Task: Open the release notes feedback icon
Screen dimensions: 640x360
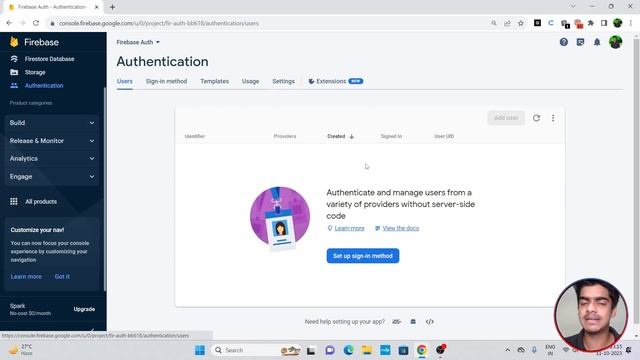Action: [x=580, y=42]
